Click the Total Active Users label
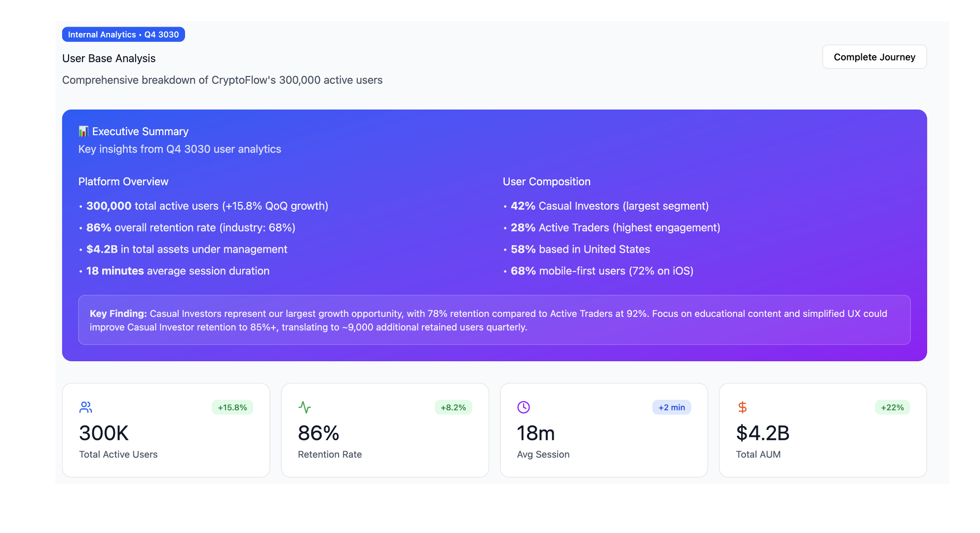This screenshot has width=980, height=533. tap(118, 455)
